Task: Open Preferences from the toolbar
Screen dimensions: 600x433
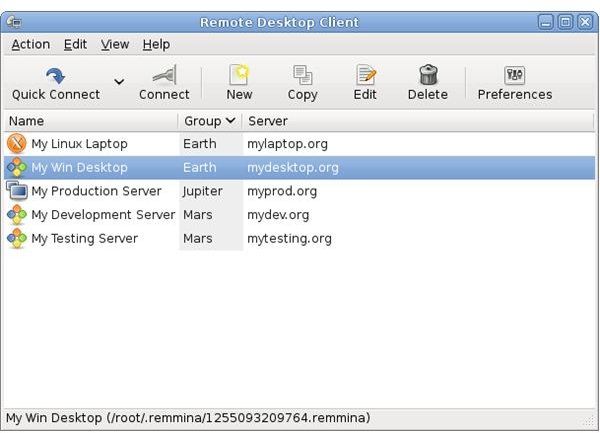Action: pyautogui.click(x=515, y=83)
